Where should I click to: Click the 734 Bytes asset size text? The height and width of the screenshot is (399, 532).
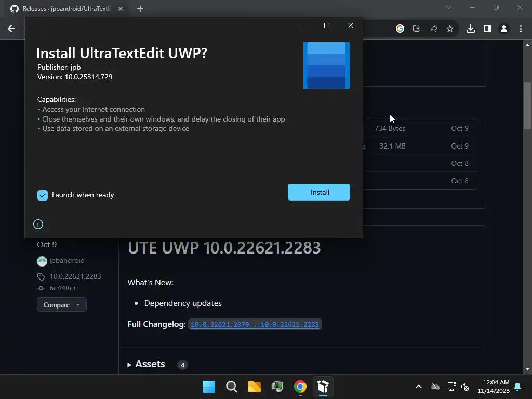click(390, 129)
